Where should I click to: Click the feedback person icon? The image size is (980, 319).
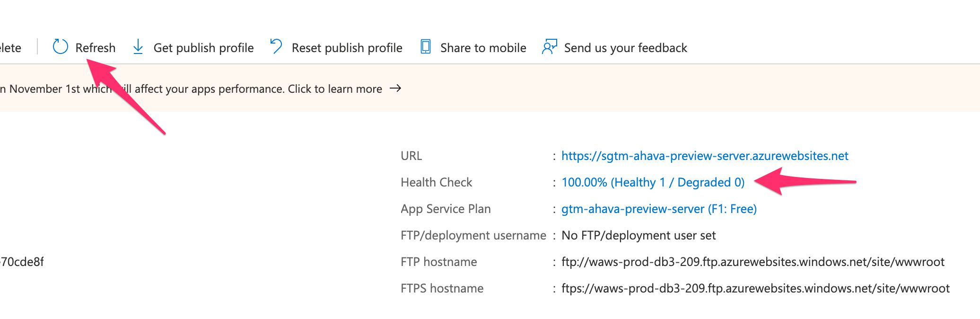[x=549, y=47]
